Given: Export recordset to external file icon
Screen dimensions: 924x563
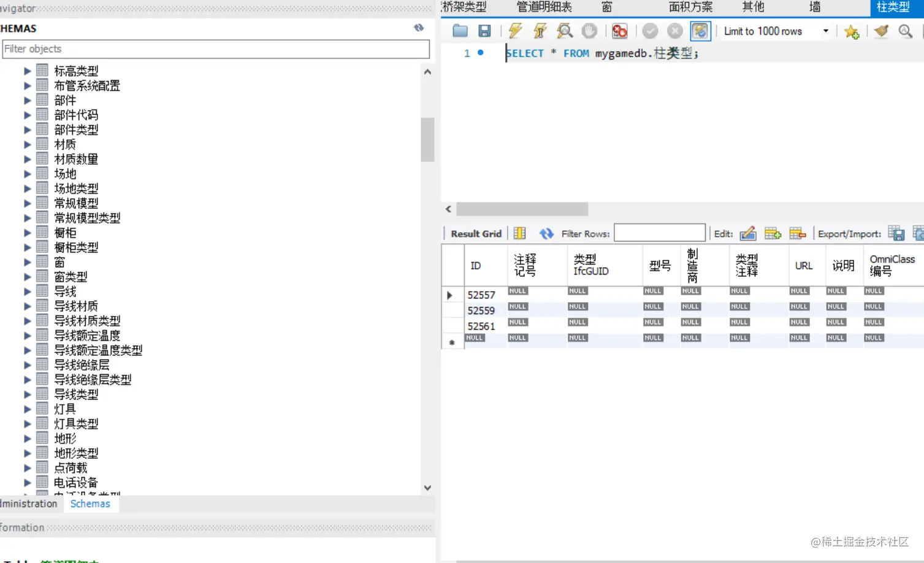Looking at the screenshot, I should click(896, 233).
